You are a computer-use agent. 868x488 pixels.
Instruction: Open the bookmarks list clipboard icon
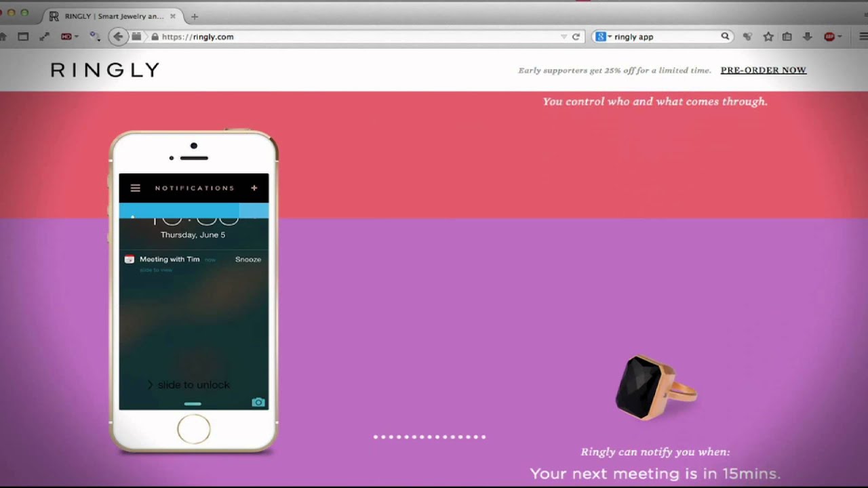[x=787, y=37]
